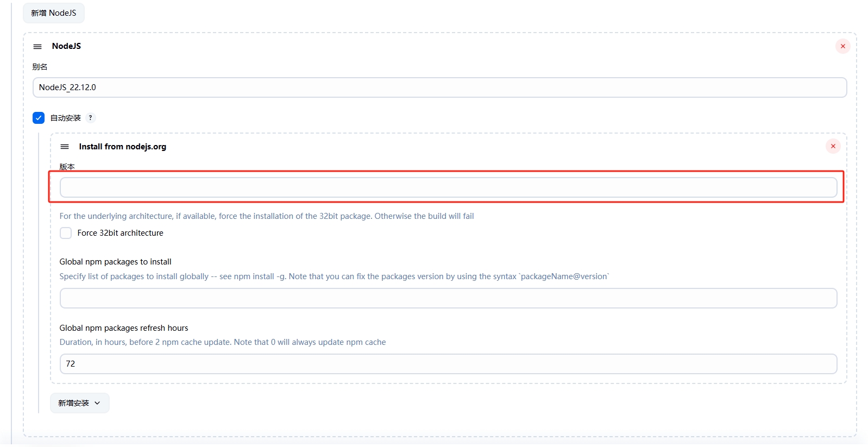Click the Install from nodejs.org heading
868x447 pixels.
122,147
